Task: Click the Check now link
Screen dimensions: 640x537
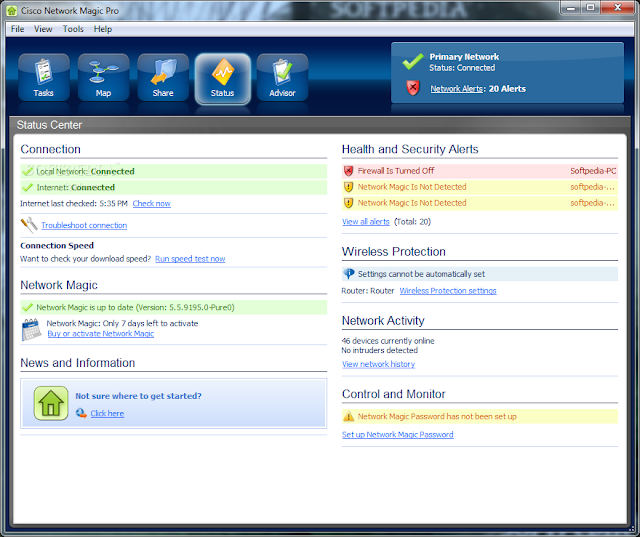Action: tap(151, 203)
